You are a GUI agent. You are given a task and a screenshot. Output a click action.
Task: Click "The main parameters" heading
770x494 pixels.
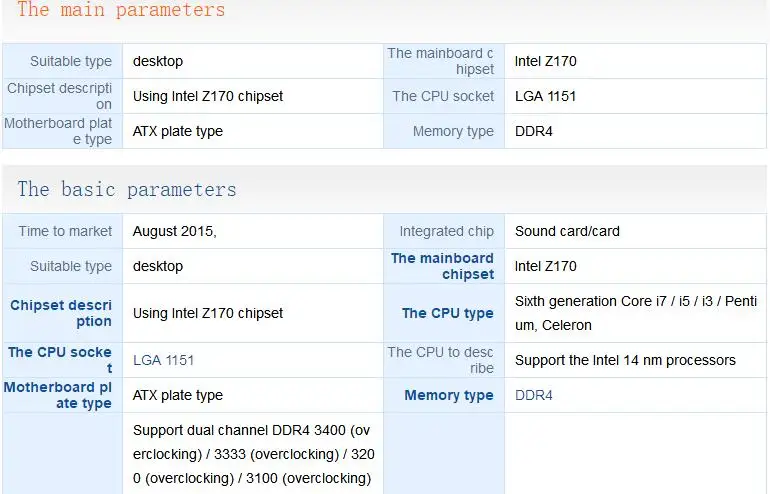point(121,11)
